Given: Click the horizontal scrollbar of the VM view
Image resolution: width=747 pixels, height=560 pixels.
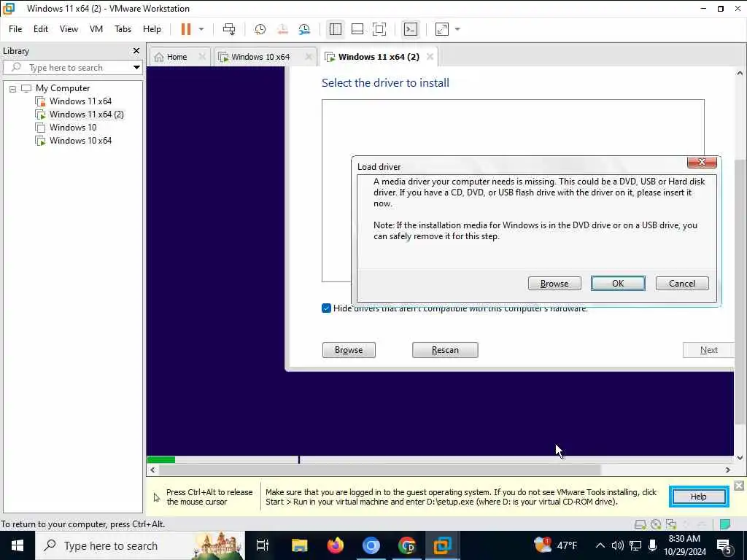Looking at the screenshot, I should [379, 470].
